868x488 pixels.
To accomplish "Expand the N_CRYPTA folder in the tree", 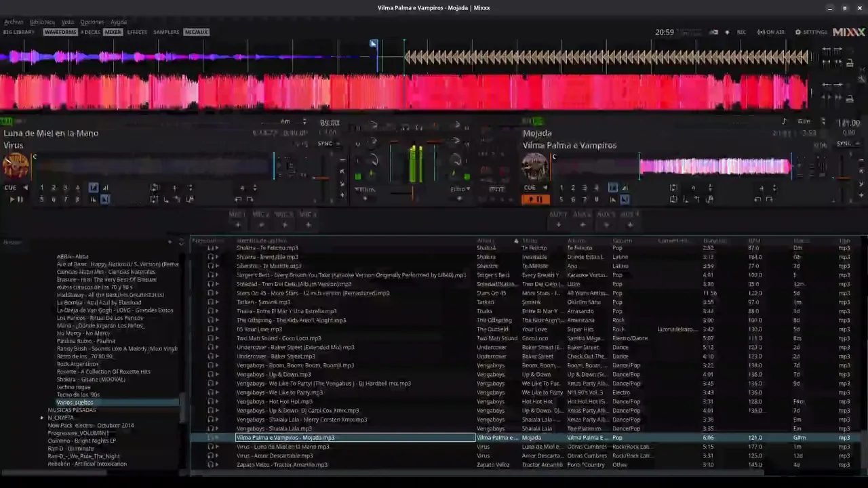I will pos(42,418).
